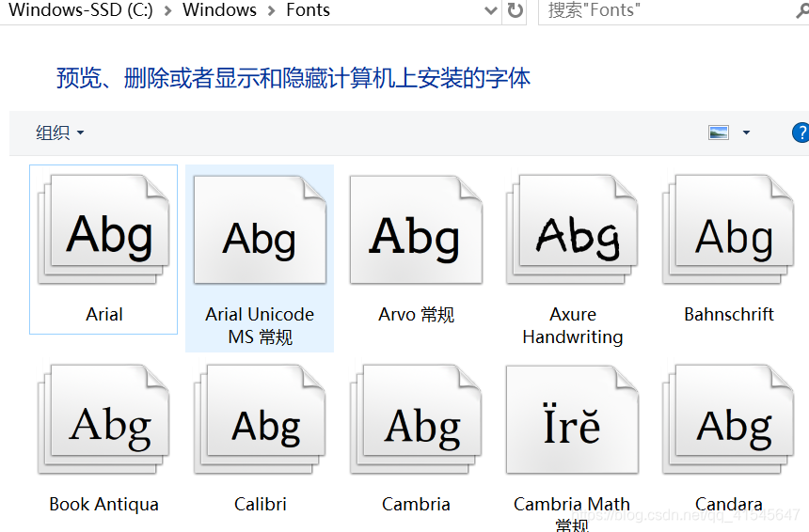Screen dimensions: 809x532
Task: Click the Fonts breadcrumb segment
Action: (x=308, y=9)
